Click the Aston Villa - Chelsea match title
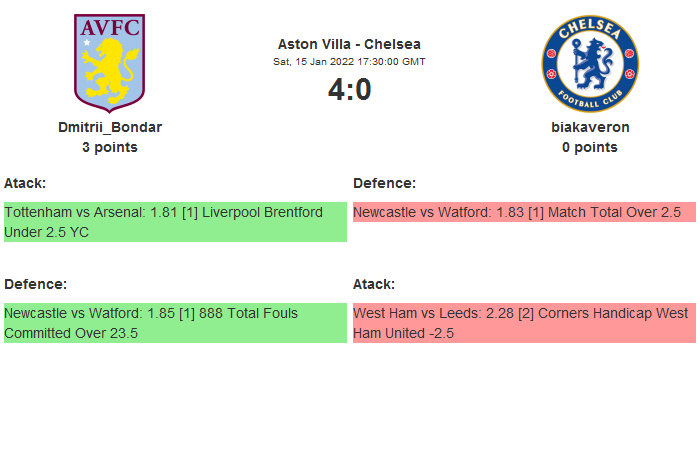 (349, 44)
